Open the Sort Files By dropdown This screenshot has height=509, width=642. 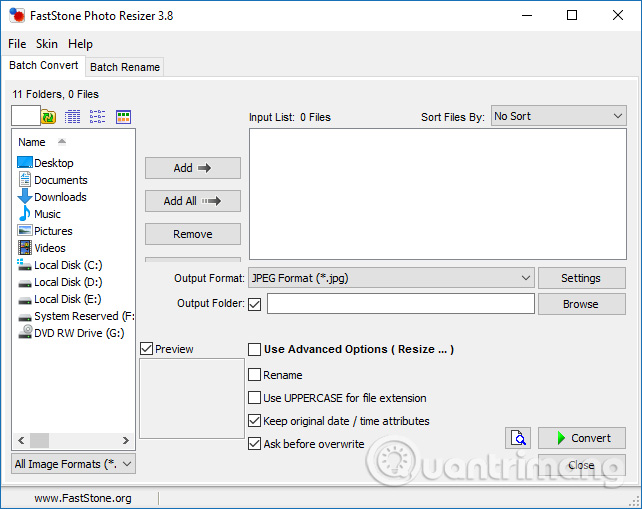pyautogui.click(x=558, y=116)
